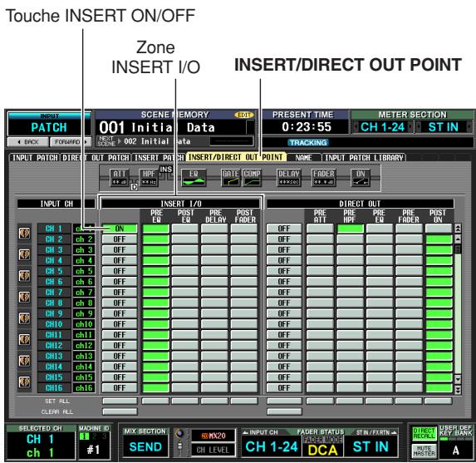The image size is (476, 463).
Task: Toggle the MUTE MASTER button
Action: coord(424,451)
